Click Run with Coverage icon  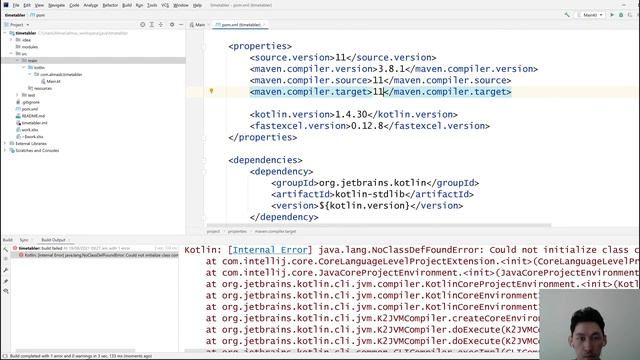[630, 15]
